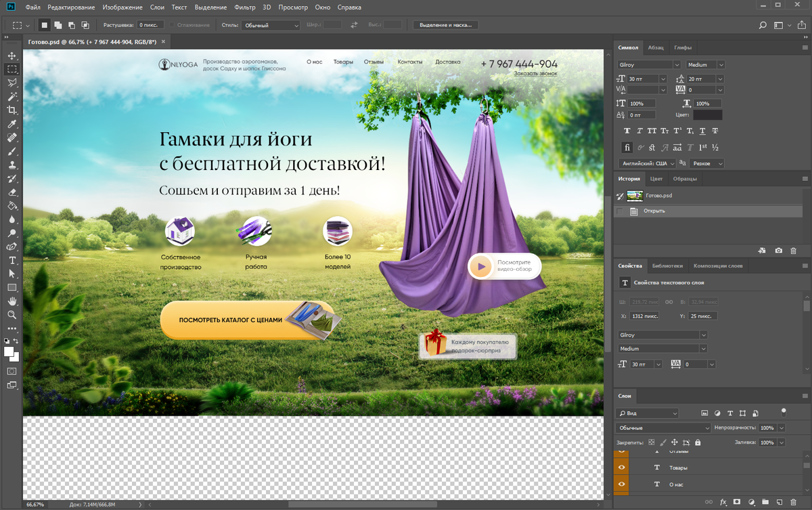Expand the Обычные blend mode dropdown
The image size is (812, 510).
(663, 428)
